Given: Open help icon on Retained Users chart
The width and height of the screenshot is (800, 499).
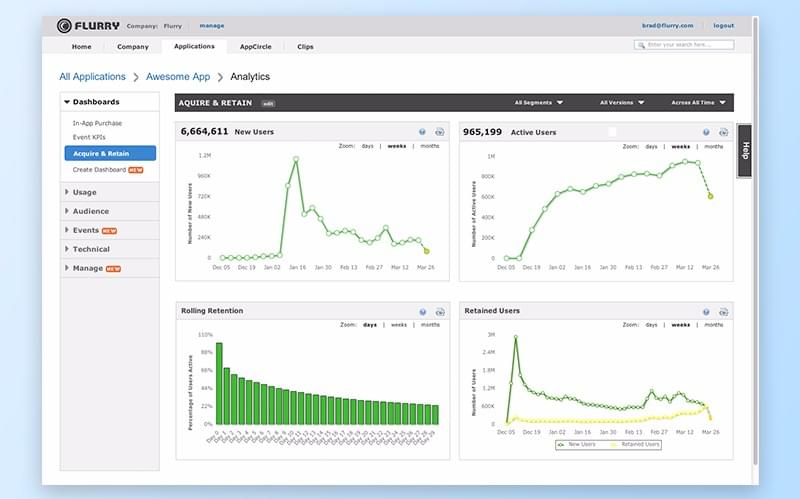Looking at the screenshot, I should point(706,312).
